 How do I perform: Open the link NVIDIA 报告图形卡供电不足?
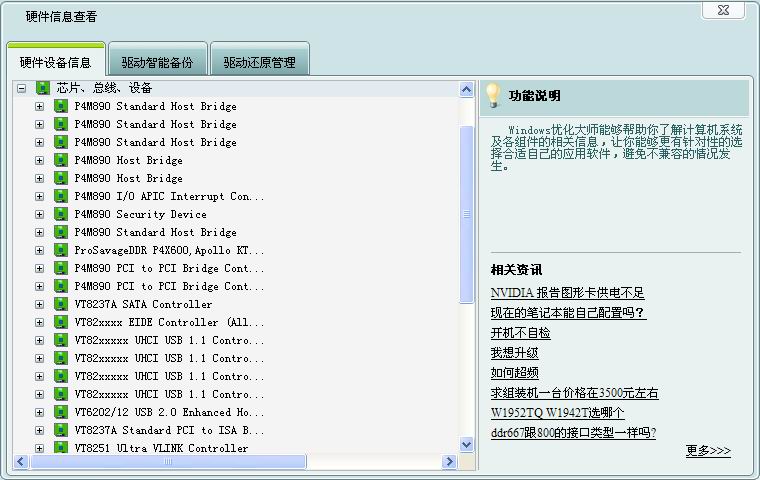pos(568,293)
